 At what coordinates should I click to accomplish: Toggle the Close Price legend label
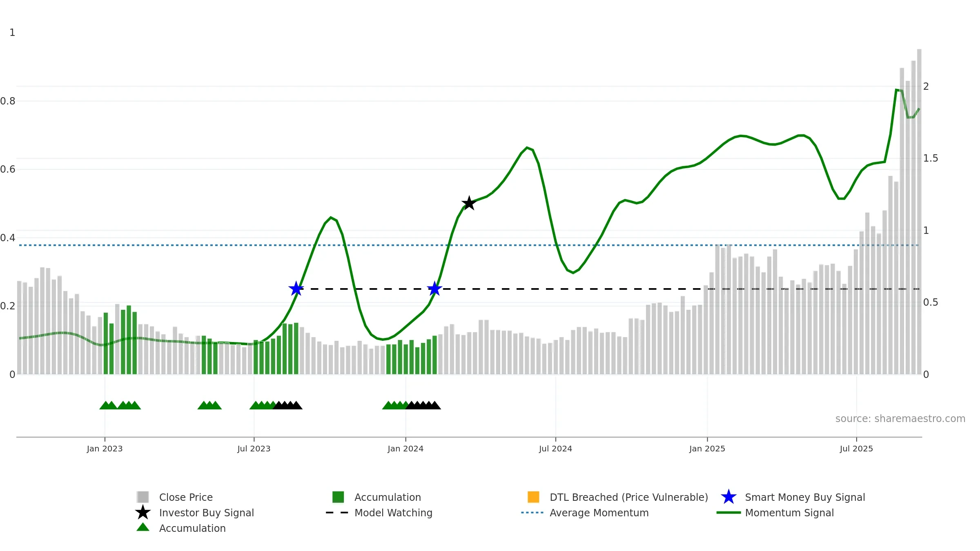[x=186, y=497]
